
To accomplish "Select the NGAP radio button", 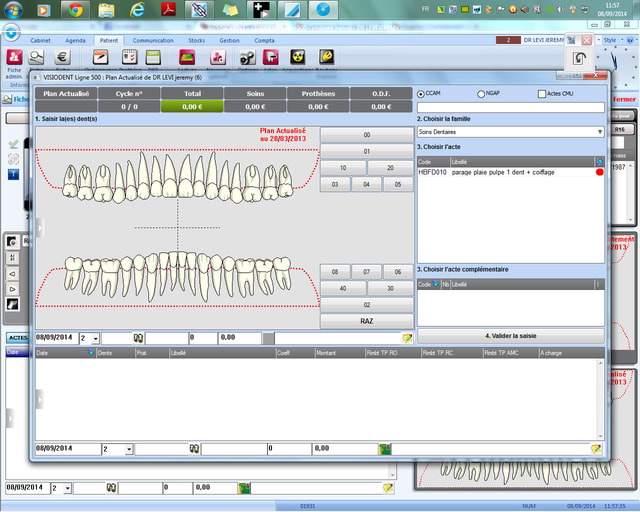I will click(481, 94).
